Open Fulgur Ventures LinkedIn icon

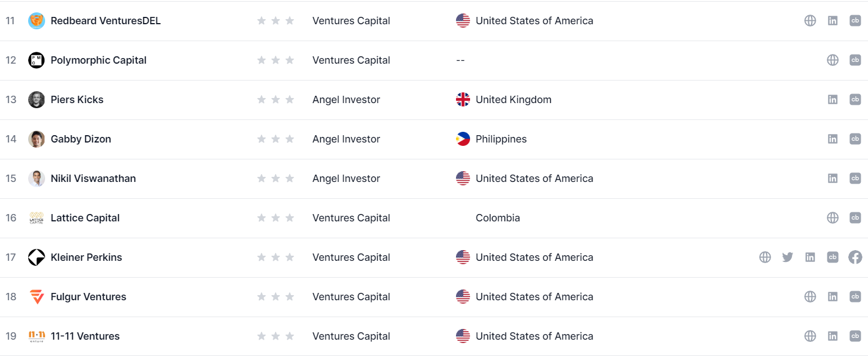point(832,297)
